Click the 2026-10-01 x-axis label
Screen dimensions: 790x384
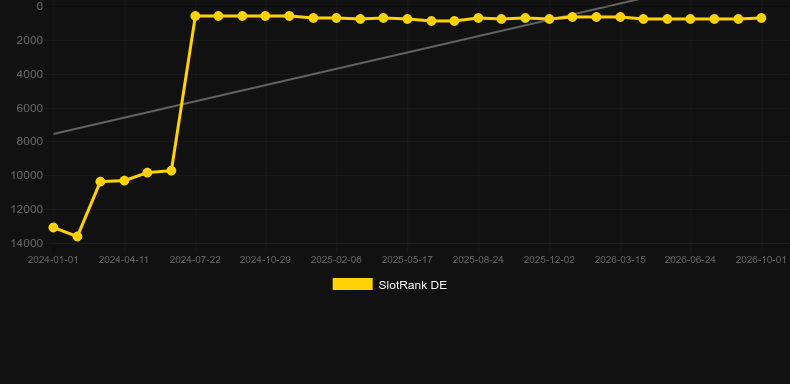click(761, 260)
